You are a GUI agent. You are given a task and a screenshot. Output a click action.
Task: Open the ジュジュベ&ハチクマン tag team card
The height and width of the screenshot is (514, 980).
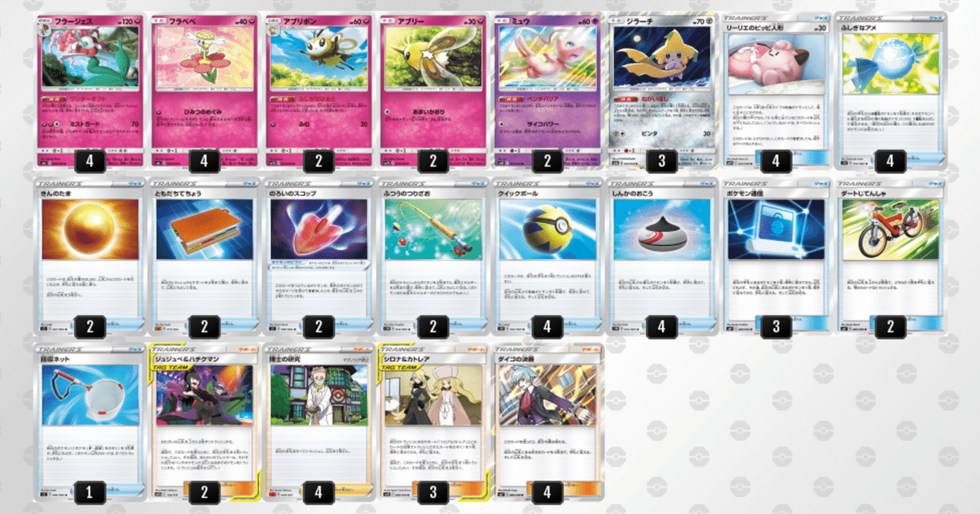point(204,422)
